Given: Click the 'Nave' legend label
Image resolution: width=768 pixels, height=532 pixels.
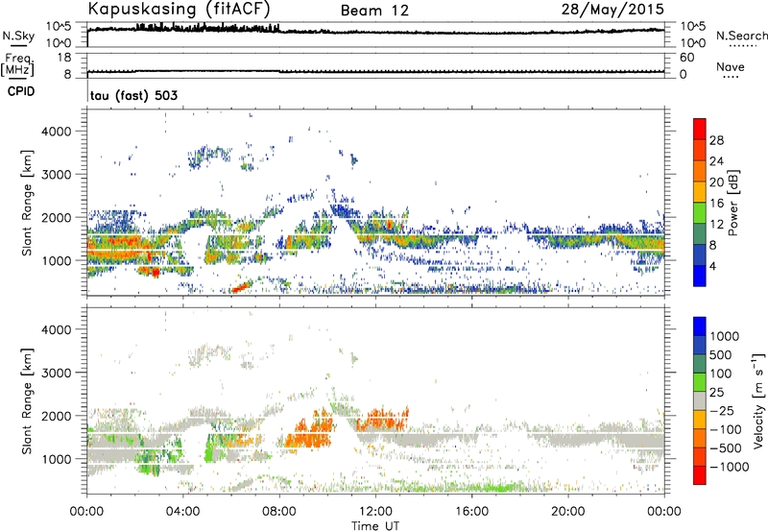Looking at the screenshot, I should pos(731,67).
